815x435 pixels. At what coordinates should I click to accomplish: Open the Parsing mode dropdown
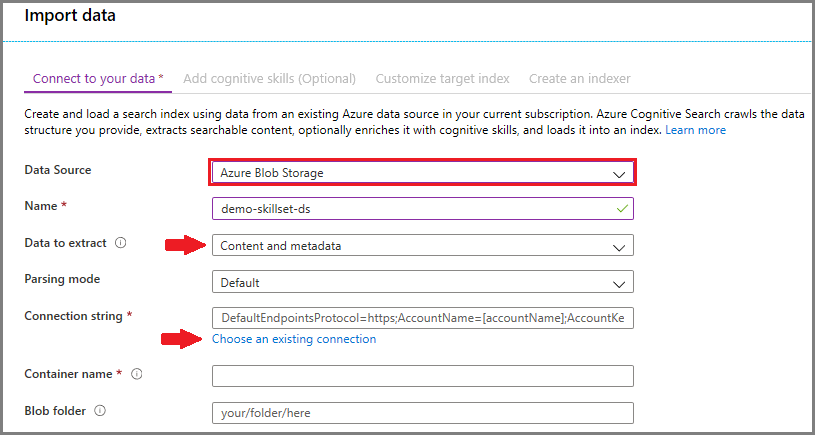[423, 282]
